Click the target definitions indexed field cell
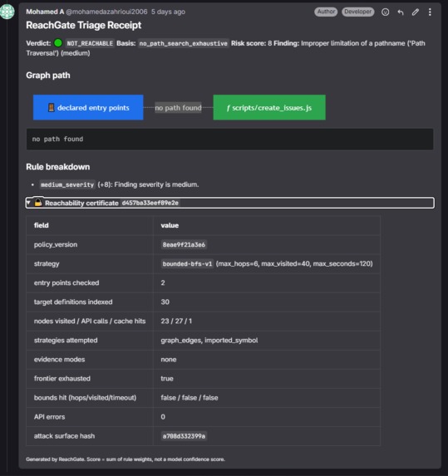 [90, 302]
